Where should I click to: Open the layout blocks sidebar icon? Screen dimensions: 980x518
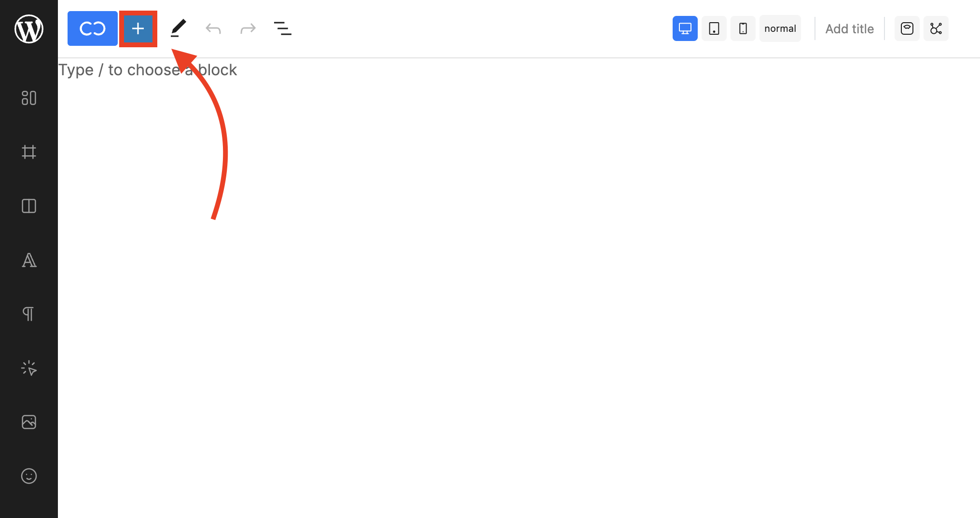click(x=29, y=98)
